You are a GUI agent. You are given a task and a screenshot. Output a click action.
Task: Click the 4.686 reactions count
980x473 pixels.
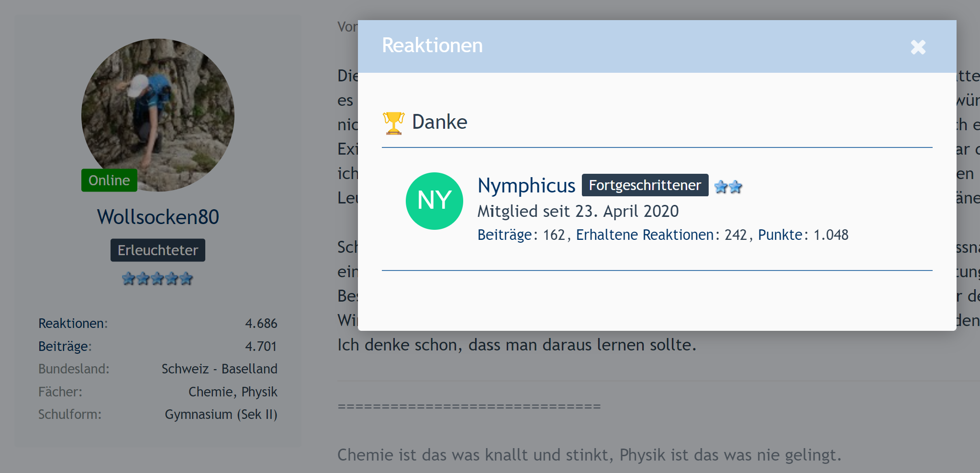[261, 324]
